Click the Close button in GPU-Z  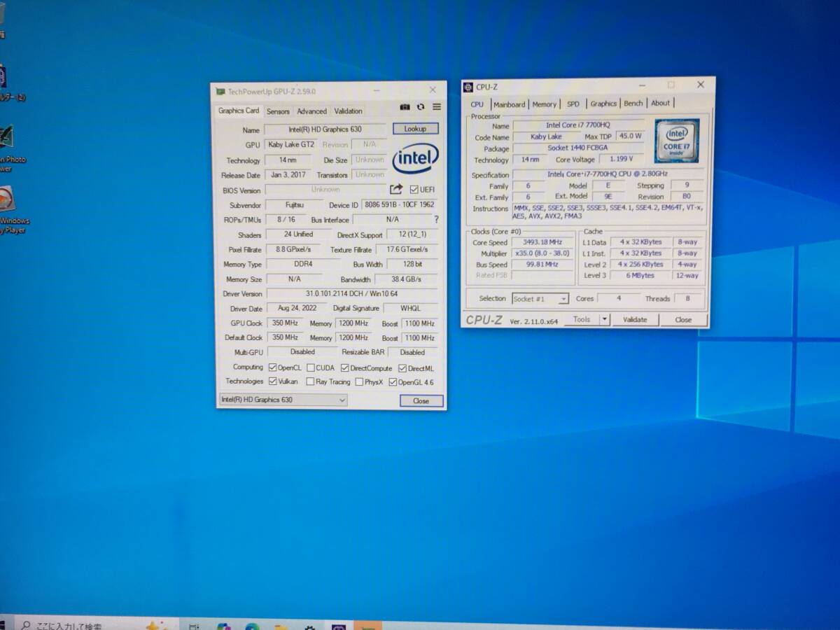pos(421,401)
